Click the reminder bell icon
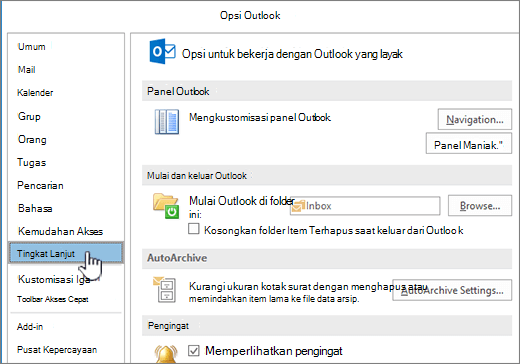520x364 pixels. tap(166, 354)
